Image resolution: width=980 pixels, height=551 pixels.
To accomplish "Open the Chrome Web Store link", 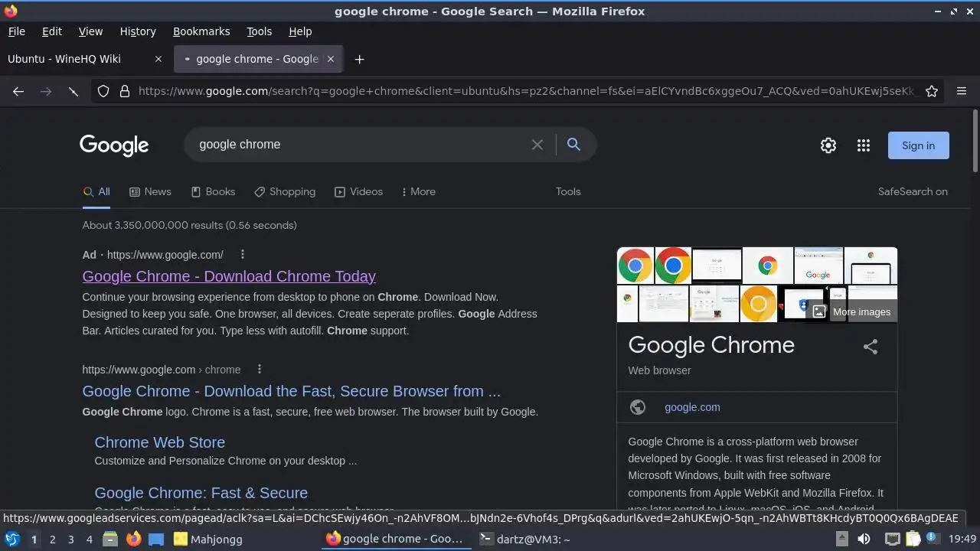I will [x=159, y=442].
